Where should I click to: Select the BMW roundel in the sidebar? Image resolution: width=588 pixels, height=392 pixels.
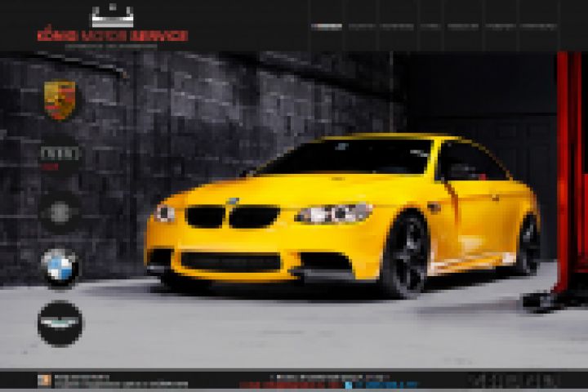click(x=60, y=267)
